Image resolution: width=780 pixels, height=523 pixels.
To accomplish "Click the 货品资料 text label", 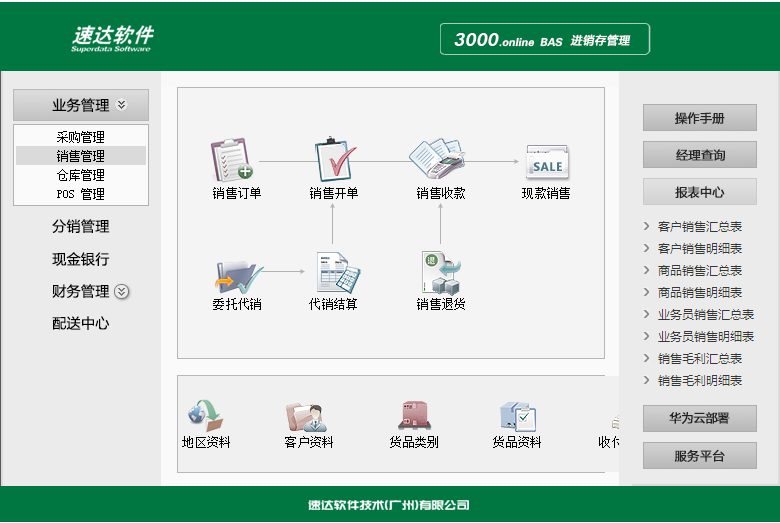I will 516,442.
